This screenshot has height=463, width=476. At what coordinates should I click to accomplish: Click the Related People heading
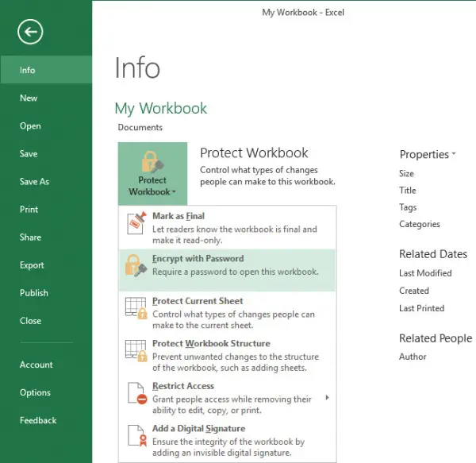(x=436, y=338)
